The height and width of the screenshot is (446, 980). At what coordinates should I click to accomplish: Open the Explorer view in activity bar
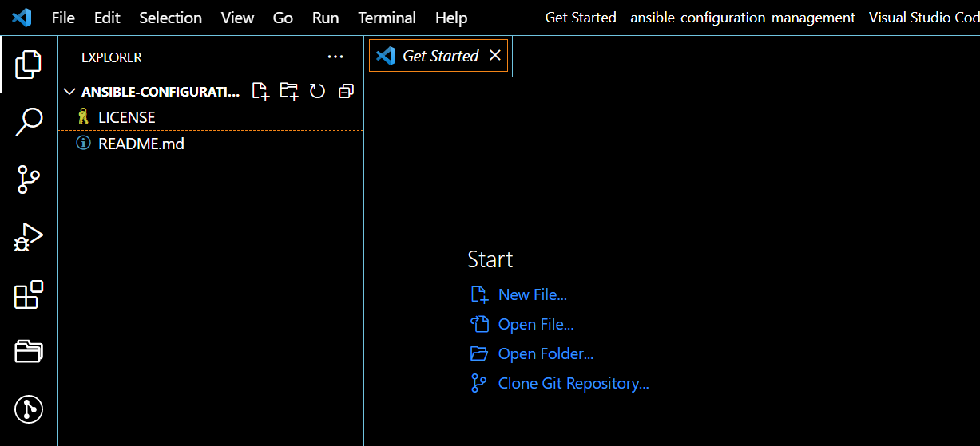(x=29, y=65)
